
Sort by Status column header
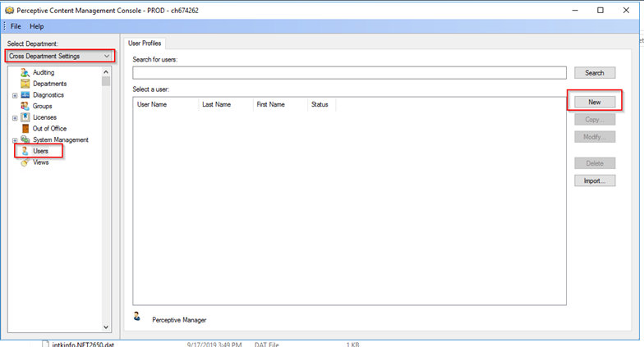pos(322,105)
